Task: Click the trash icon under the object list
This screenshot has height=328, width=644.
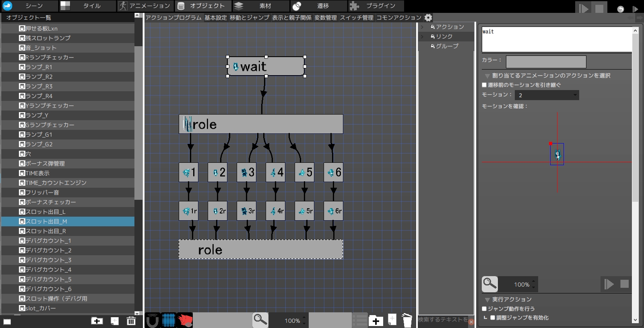Action: click(x=131, y=321)
